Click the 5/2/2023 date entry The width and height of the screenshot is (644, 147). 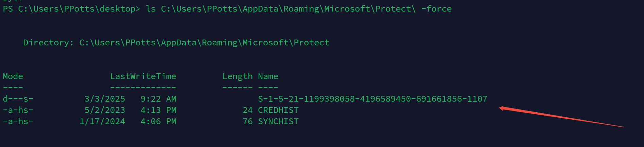[x=105, y=110]
